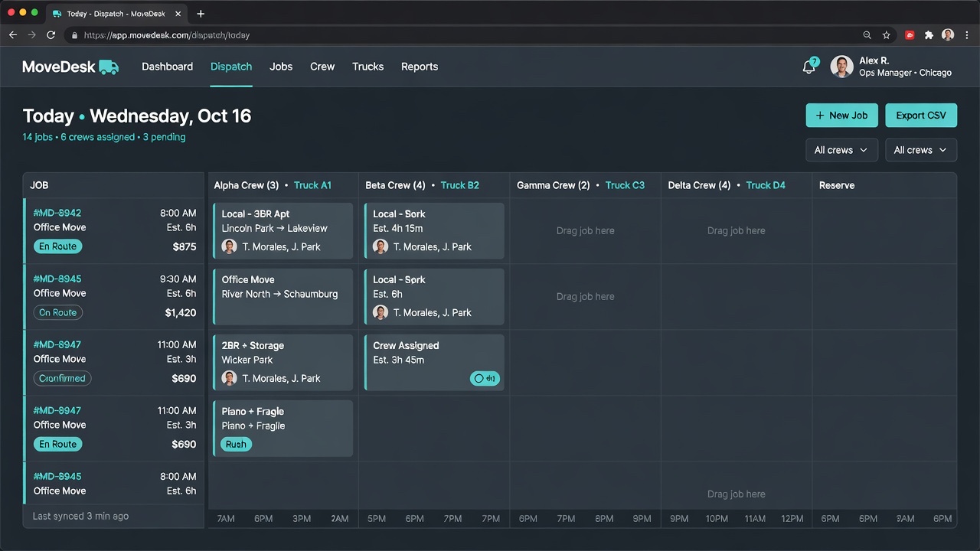This screenshot has height=551, width=980.
Task: Bookmark this page with the star icon
Action: click(x=887, y=35)
